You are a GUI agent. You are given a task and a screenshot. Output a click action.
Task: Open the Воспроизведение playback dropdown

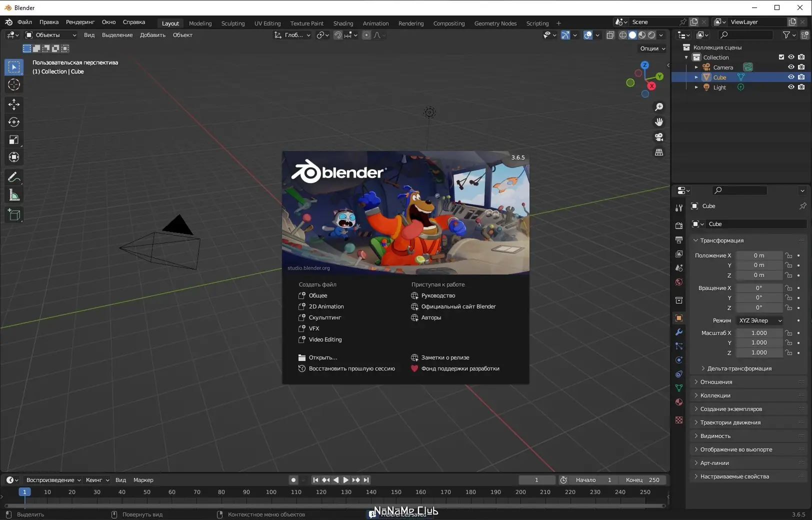pos(53,480)
